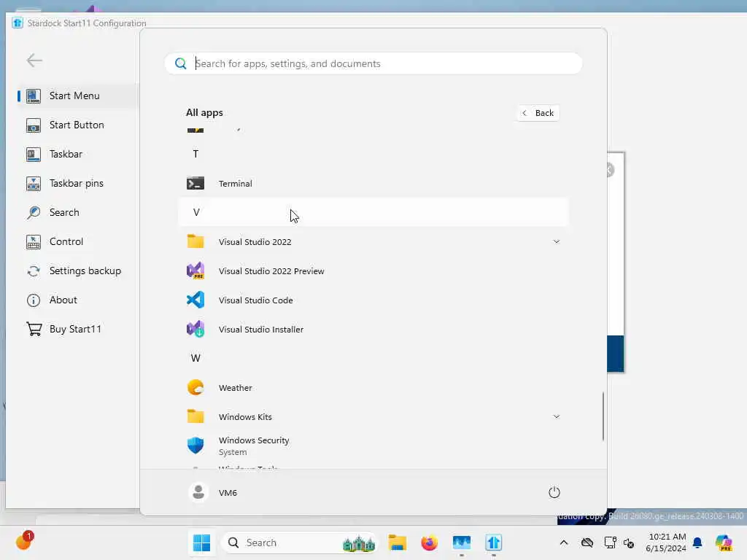Select Start Button settings page
747x560 pixels.
pyautogui.click(x=77, y=125)
